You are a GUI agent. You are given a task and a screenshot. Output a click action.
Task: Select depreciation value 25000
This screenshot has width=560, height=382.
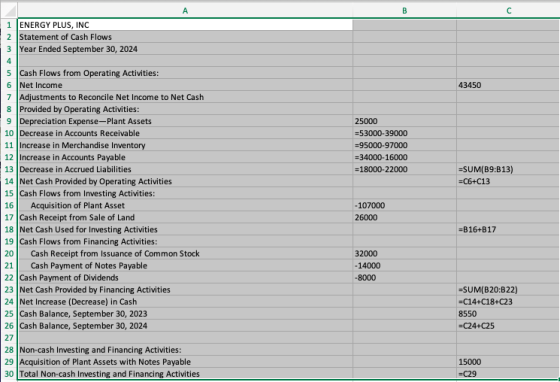coord(404,121)
